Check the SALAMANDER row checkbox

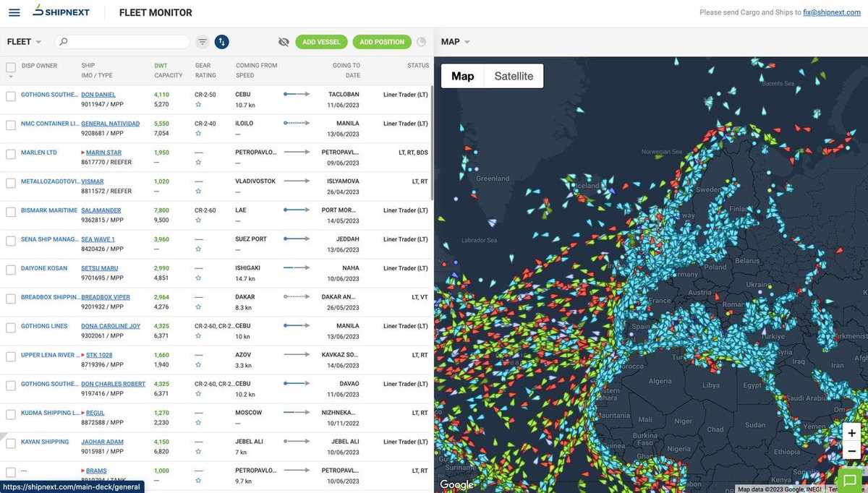click(11, 212)
